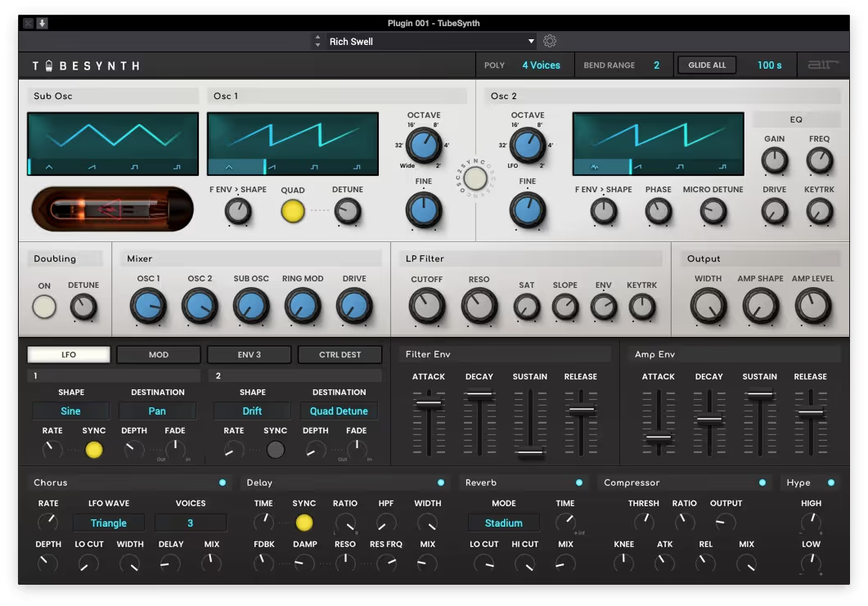Open the Reverb Mode Stadium selector
Image resolution: width=868 pixels, height=606 pixels.
(503, 523)
